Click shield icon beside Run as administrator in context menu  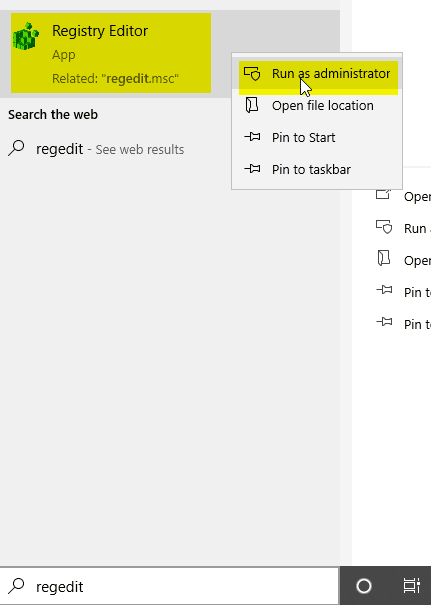point(252,73)
